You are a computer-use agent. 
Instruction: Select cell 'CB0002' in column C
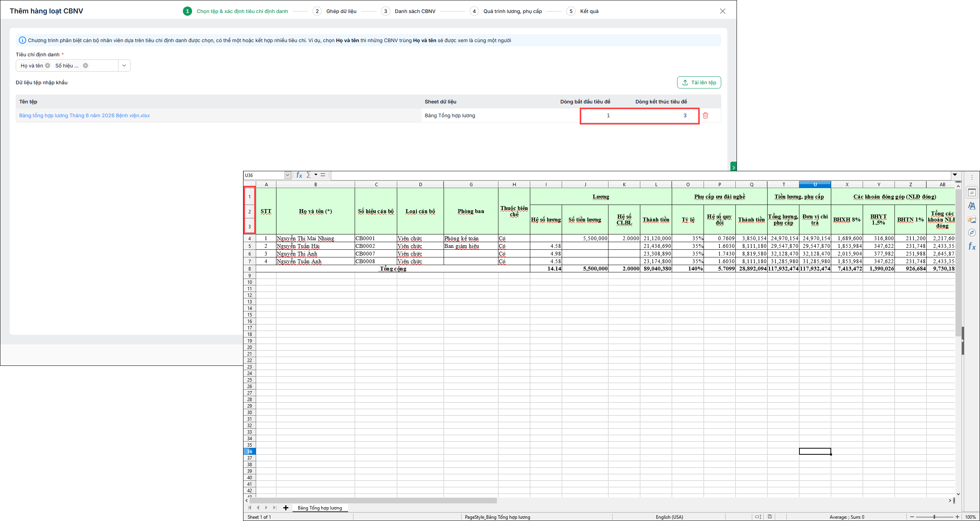click(376, 246)
